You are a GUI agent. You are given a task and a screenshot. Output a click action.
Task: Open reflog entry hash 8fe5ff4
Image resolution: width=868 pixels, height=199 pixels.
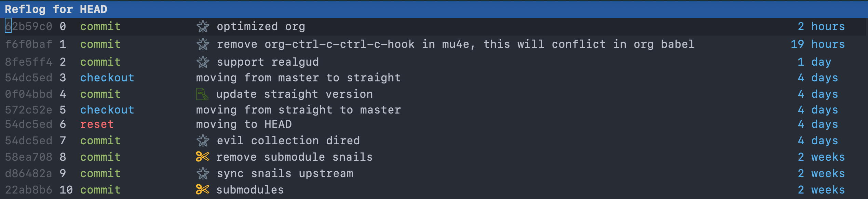point(29,62)
